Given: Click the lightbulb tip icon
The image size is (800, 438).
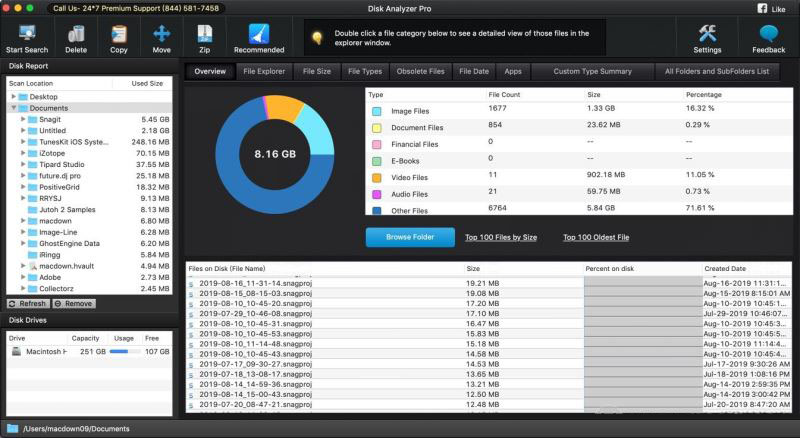Looking at the screenshot, I should pyautogui.click(x=317, y=38).
